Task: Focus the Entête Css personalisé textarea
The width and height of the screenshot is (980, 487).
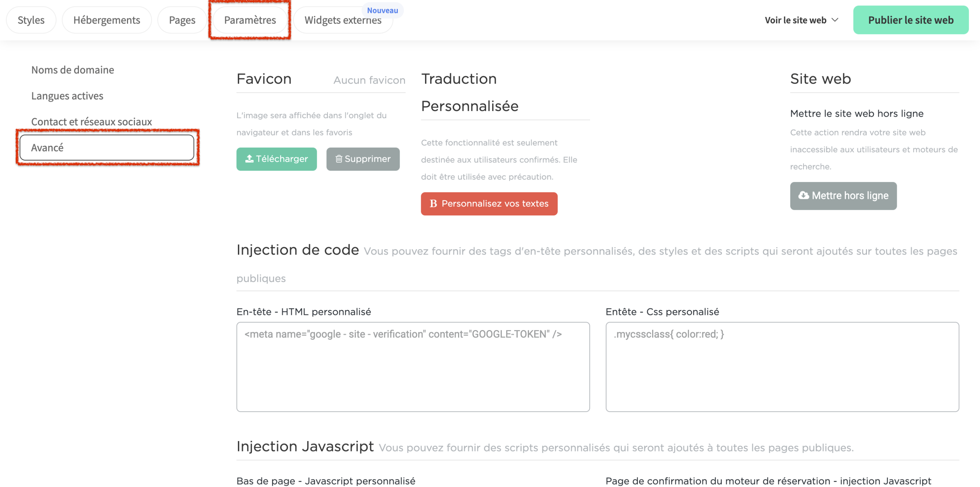Action: pyautogui.click(x=782, y=367)
